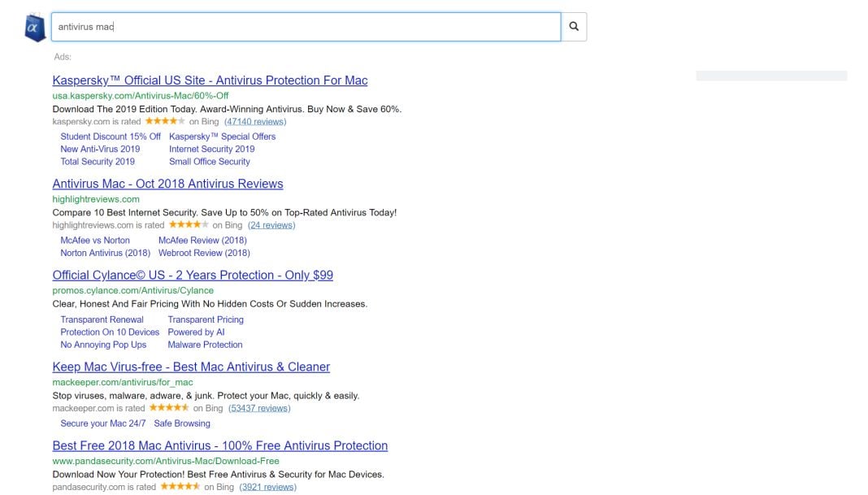The image size is (868, 495).
Task: Open Webroot Review (2018) sitelink
Action: 204,253
